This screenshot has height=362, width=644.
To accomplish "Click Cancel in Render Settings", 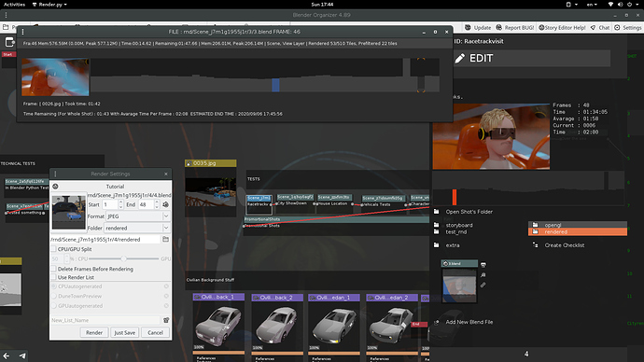I will click(x=155, y=332).
